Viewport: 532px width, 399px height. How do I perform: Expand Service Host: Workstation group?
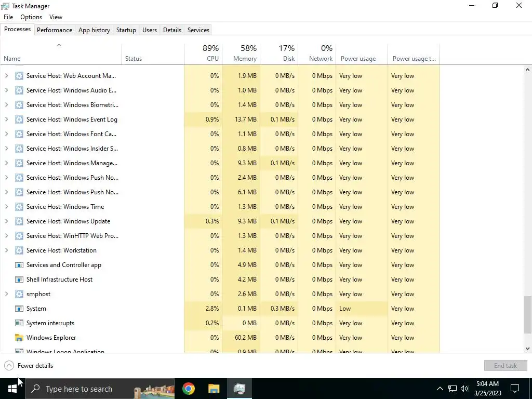tap(6, 250)
